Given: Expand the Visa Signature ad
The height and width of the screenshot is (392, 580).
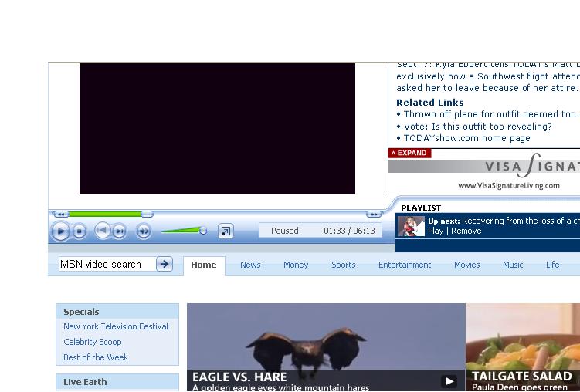Looking at the screenshot, I should point(409,153).
